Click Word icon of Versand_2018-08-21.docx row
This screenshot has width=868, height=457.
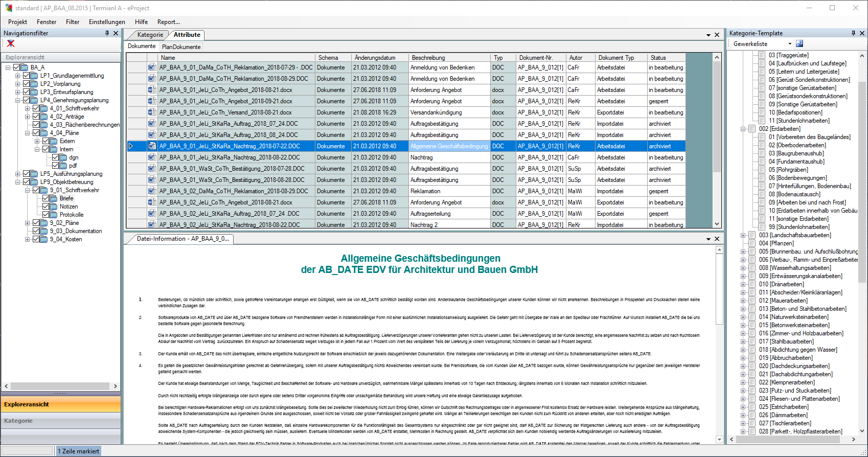[x=152, y=112]
